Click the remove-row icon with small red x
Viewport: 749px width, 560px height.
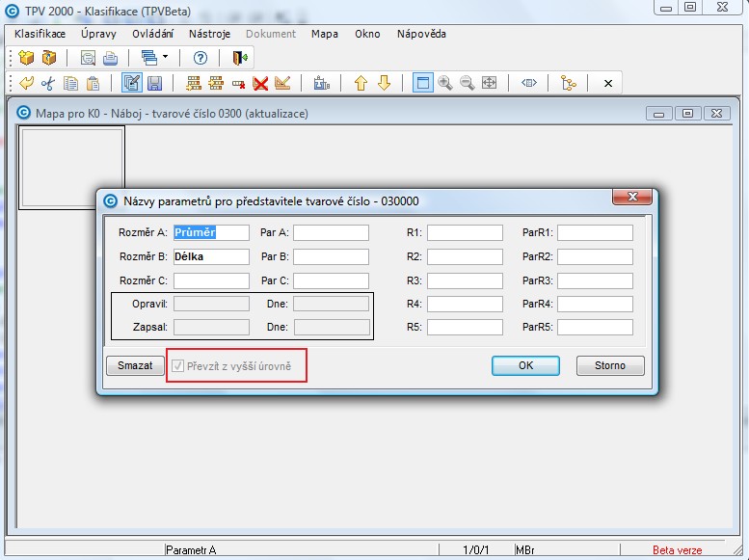pos(238,84)
